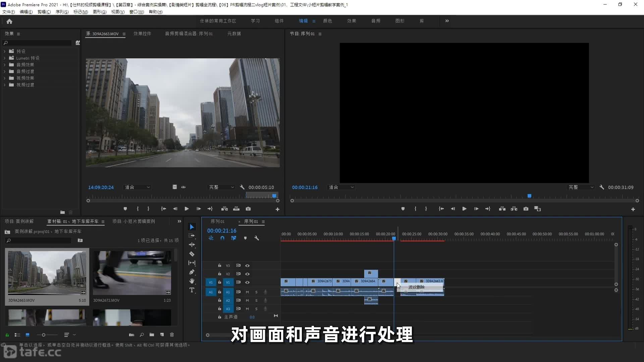644x362 pixels.
Task: Open comparison view in program monitor
Action: coord(537,208)
